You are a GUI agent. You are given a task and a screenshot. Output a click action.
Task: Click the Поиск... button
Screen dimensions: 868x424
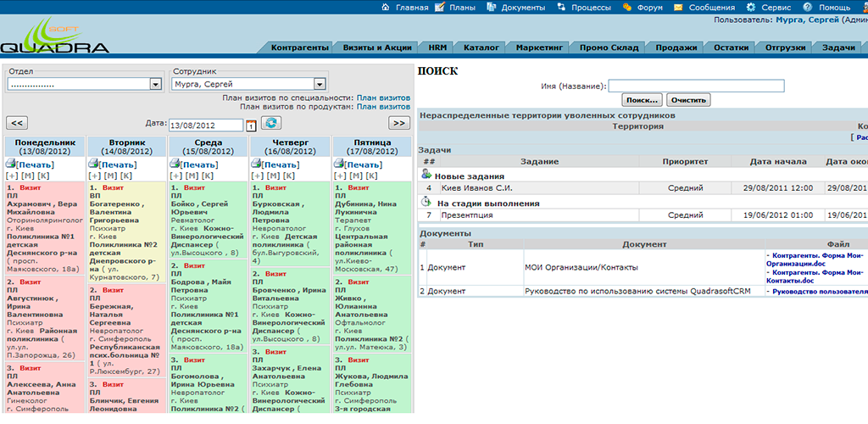pyautogui.click(x=643, y=100)
